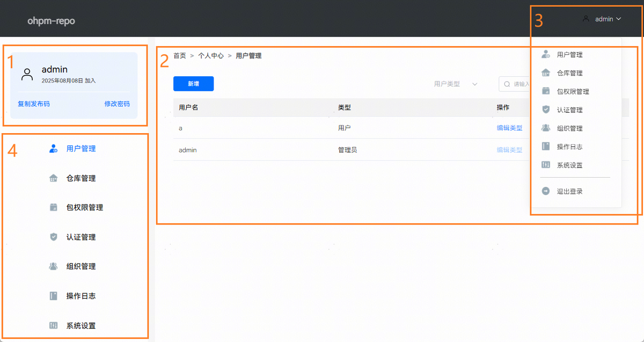Click the logout arrow icon in dropdown menu
The width and height of the screenshot is (644, 342).
click(546, 191)
